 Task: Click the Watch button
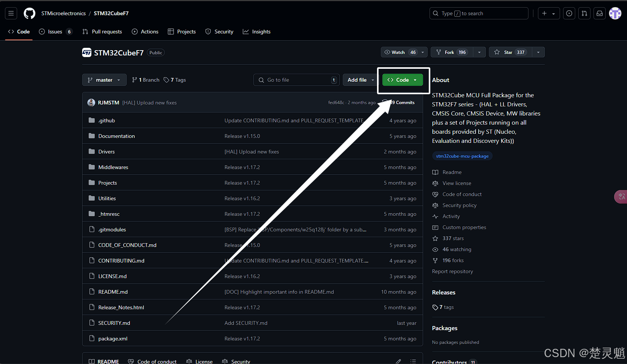[404, 52]
